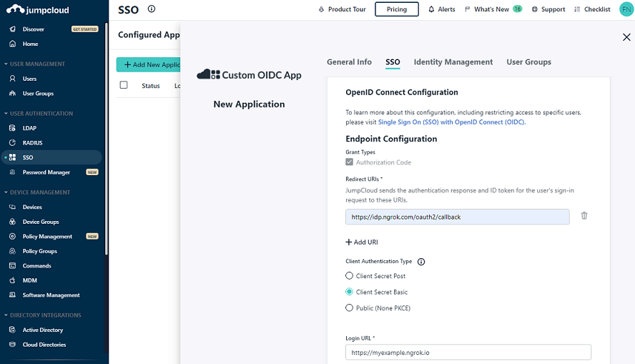Click the User Groups icon
Screen dimensions: 635x364
(13, 94)
